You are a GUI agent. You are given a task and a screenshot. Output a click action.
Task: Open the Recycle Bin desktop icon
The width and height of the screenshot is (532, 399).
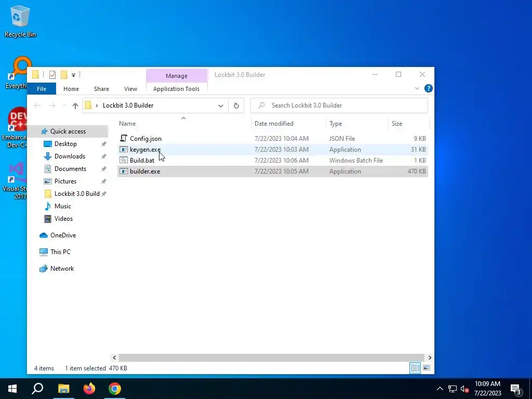[x=20, y=22]
